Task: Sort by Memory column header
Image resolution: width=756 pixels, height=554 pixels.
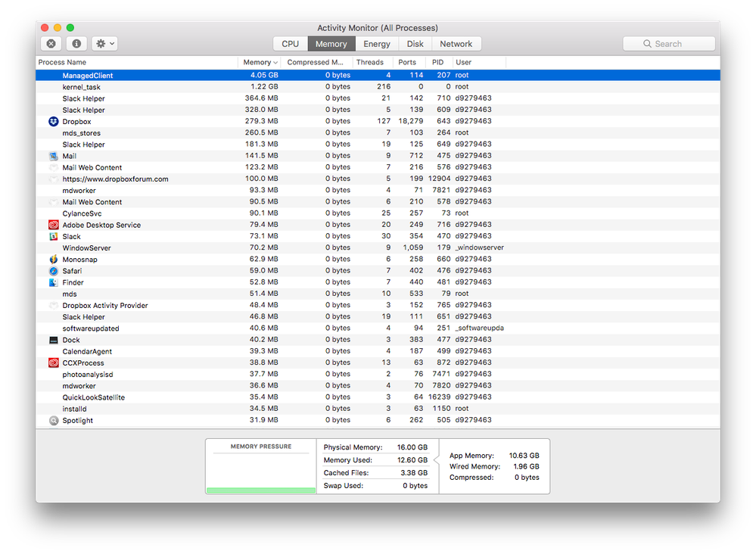Action: [260, 62]
